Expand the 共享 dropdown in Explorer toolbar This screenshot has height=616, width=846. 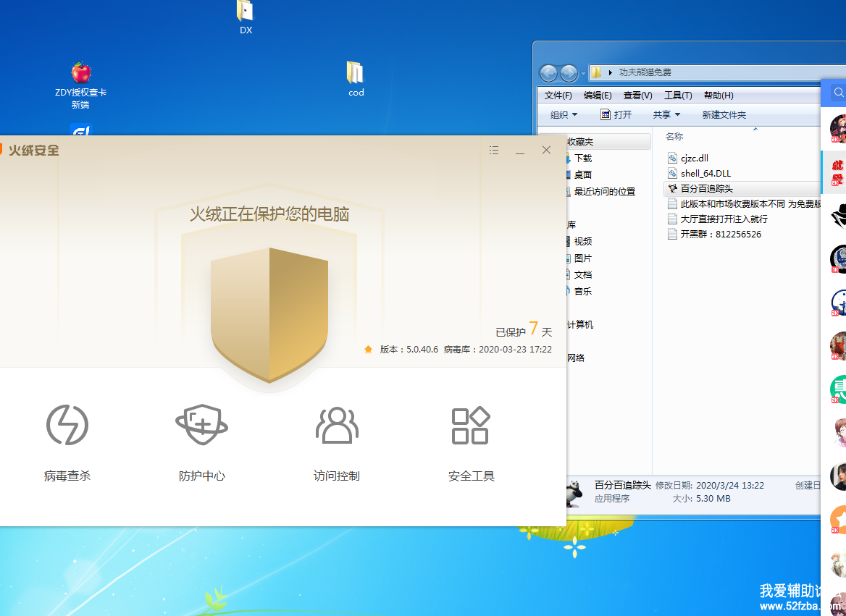(x=666, y=115)
